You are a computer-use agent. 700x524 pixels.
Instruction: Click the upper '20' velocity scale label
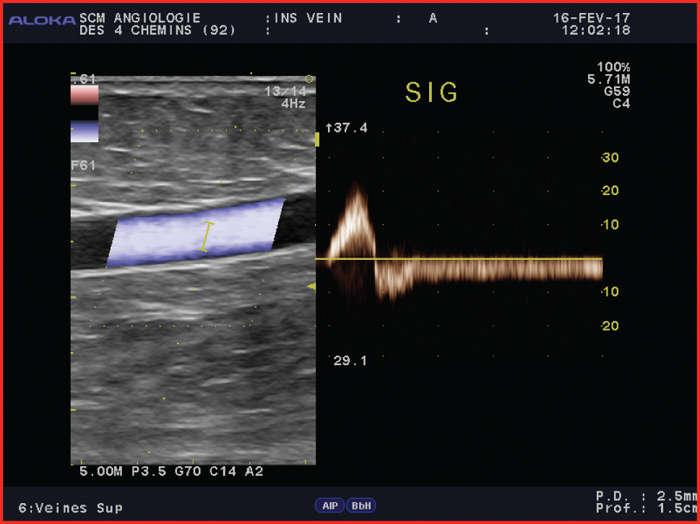[x=610, y=191]
